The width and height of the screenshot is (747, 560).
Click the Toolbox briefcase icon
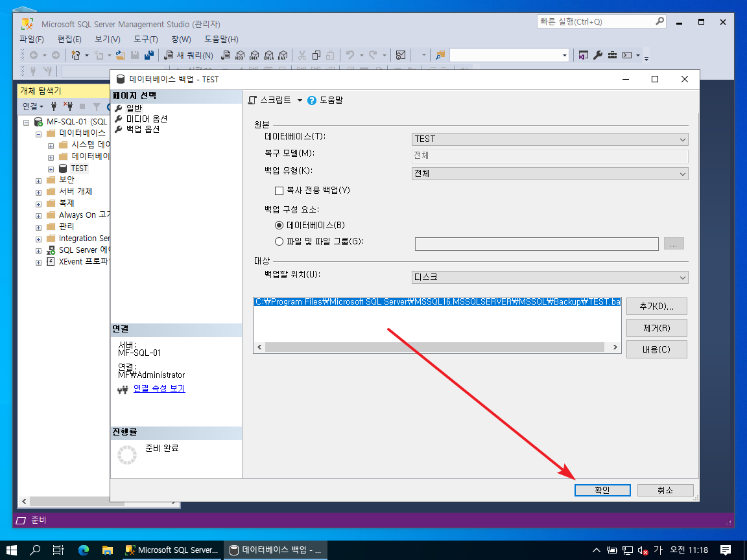[613, 55]
